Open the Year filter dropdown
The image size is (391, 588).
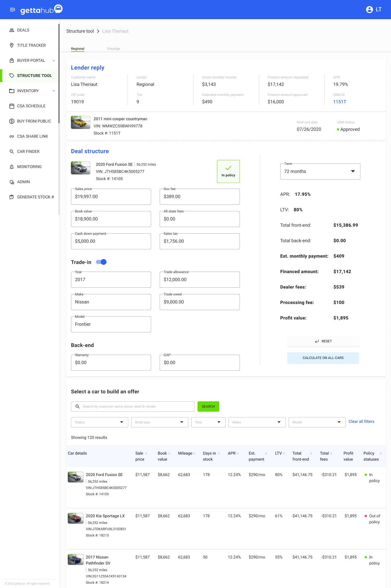(x=208, y=422)
